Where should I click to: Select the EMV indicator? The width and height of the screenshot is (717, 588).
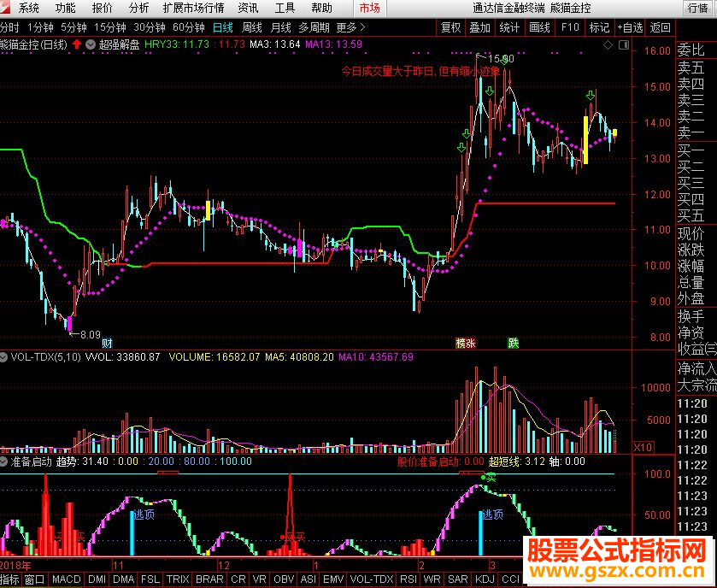coord(333,579)
